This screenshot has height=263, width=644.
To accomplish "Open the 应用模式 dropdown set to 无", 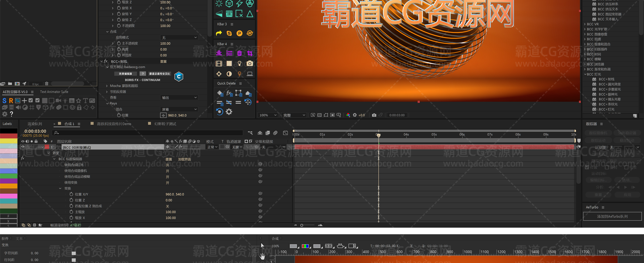I will tap(179, 38).
